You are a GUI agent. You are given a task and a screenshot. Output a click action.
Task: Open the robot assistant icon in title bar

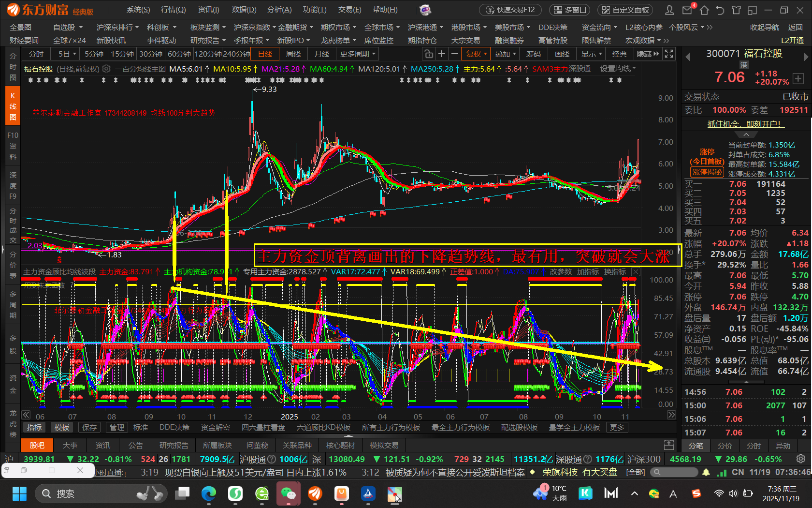pos(425,10)
